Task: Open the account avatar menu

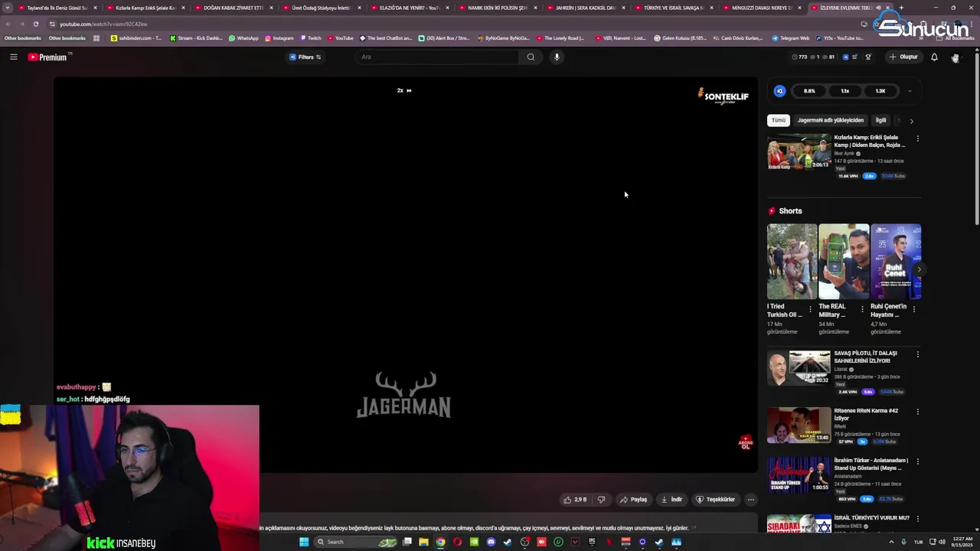Action: (955, 57)
